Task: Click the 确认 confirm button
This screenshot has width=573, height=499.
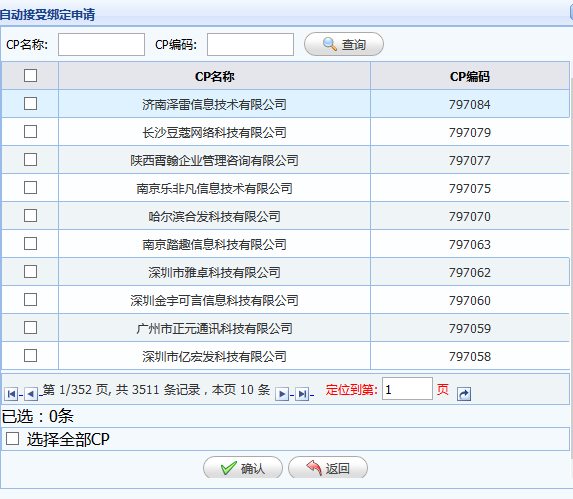Action: click(x=243, y=467)
